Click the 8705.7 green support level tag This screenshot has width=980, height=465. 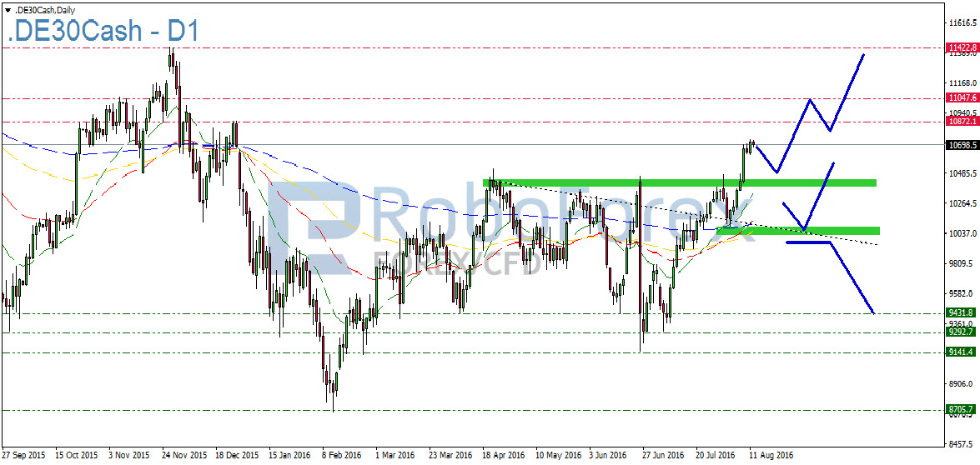click(x=961, y=410)
